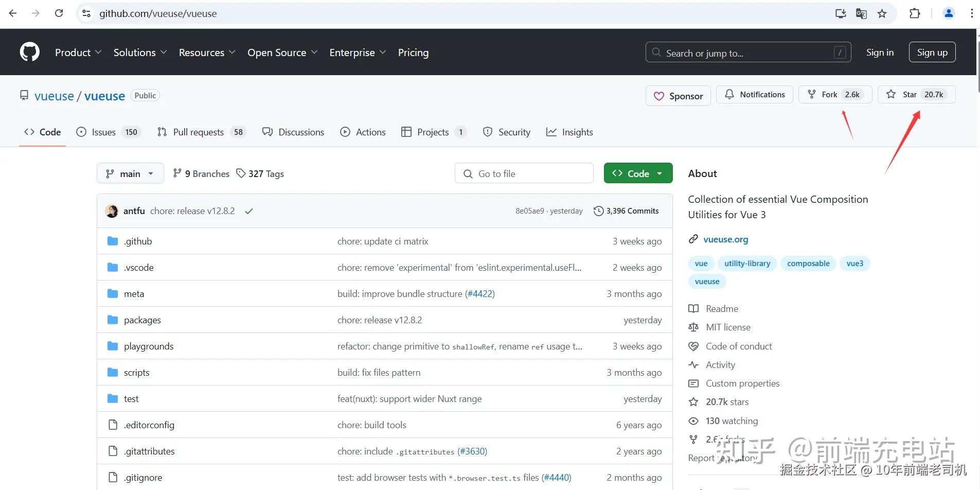Click the Notifications button
Screen dimensions: 980x490
click(755, 95)
